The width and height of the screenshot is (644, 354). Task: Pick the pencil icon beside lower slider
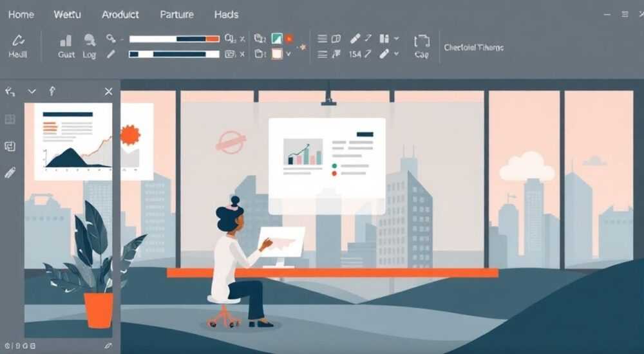[111, 54]
